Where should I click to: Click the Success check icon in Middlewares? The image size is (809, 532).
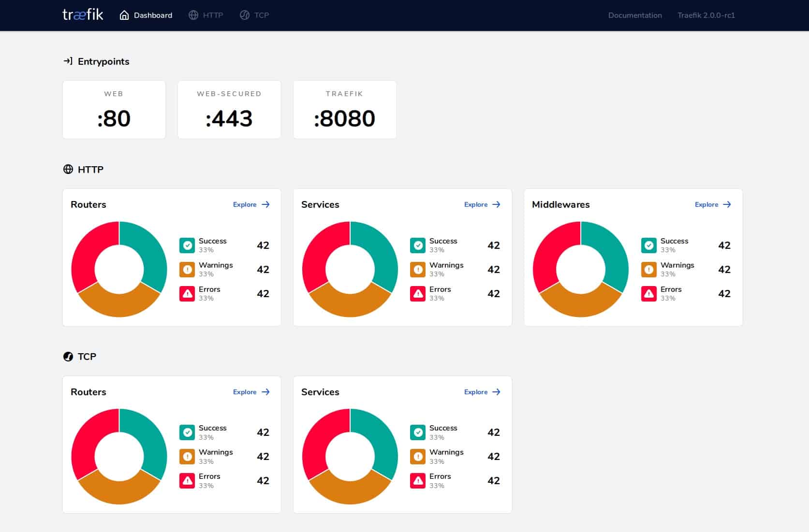coord(649,245)
